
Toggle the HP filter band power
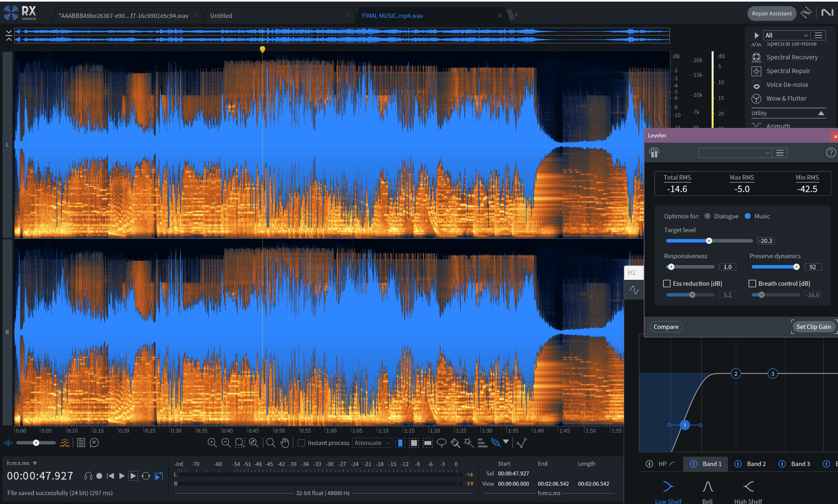point(649,464)
